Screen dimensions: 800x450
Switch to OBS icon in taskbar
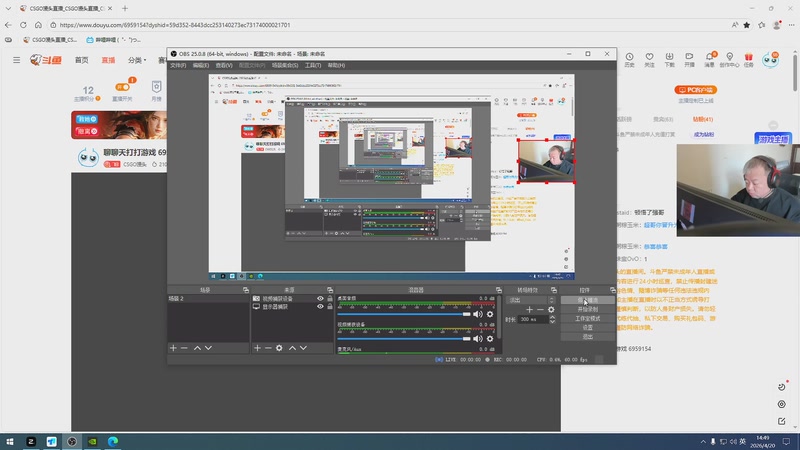[72, 441]
